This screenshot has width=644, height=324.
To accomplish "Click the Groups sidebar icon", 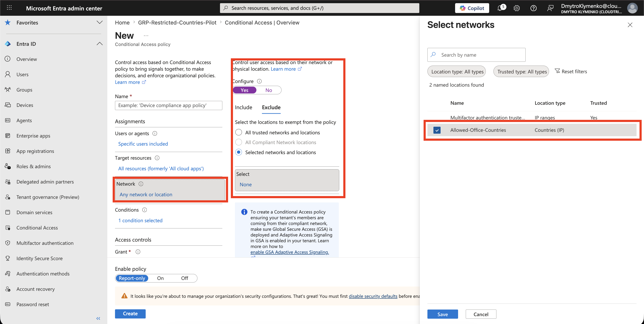I will click(x=8, y=89).
